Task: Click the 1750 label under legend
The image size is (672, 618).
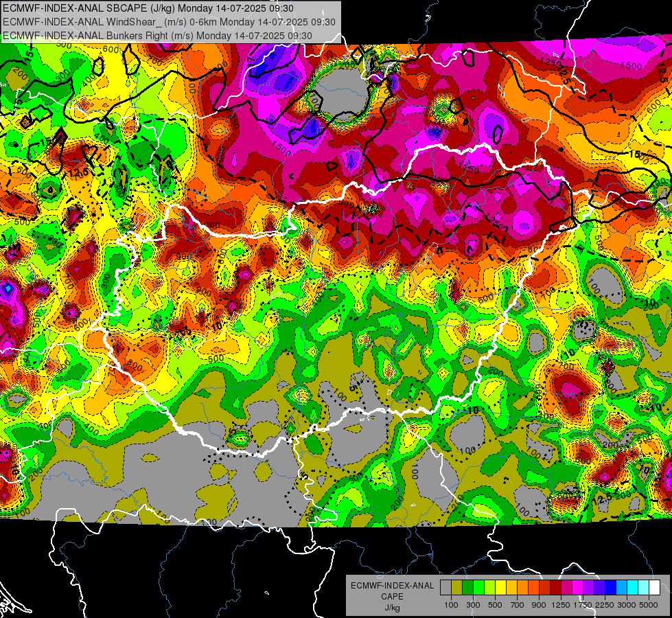Action: coord(583,605)
